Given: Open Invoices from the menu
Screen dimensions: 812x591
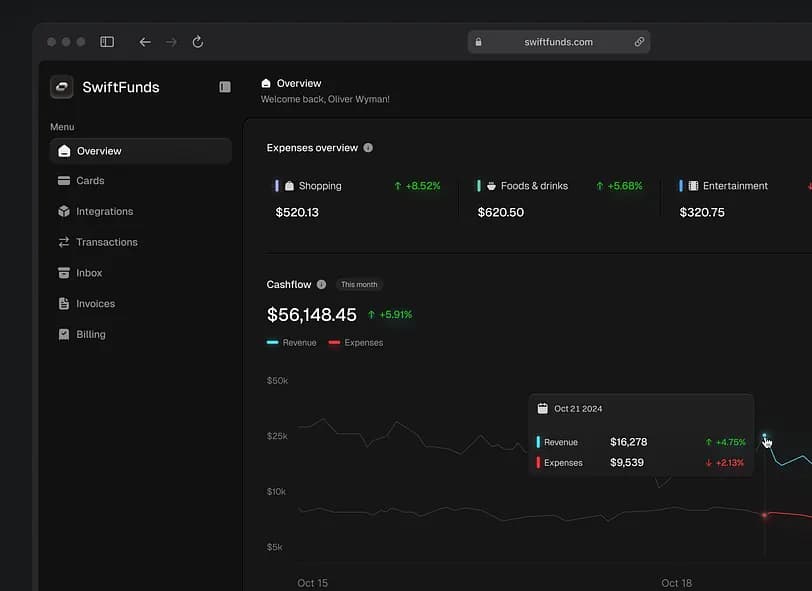Looking at the screenshot, I should (x=141, y=304).
